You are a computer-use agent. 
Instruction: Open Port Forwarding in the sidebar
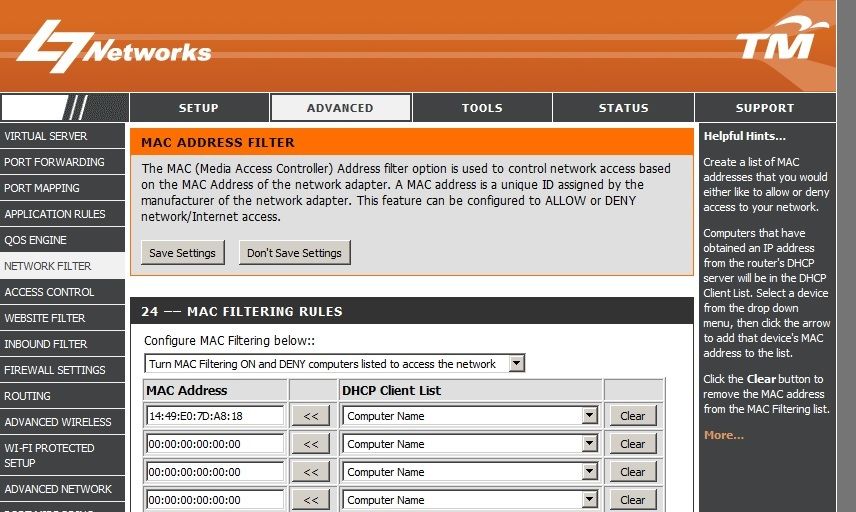(55, 162)
